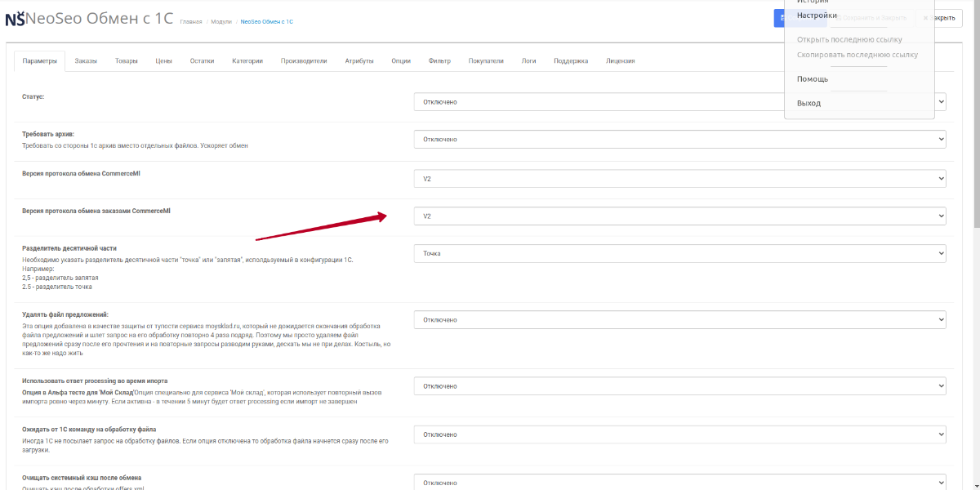Open the Товары tab
This screenshot has height=490, width=980.
click(127, 61)
